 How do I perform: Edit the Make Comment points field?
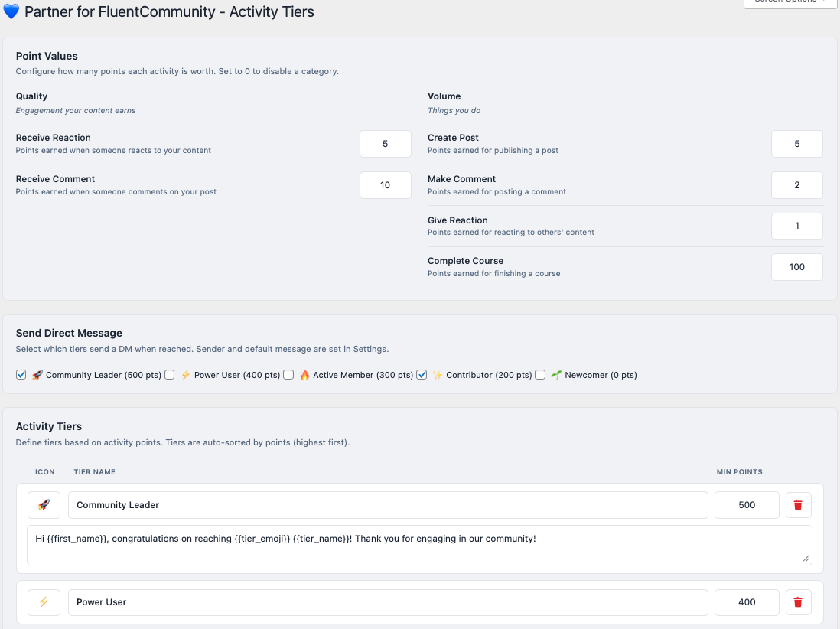tap(796, 185)
